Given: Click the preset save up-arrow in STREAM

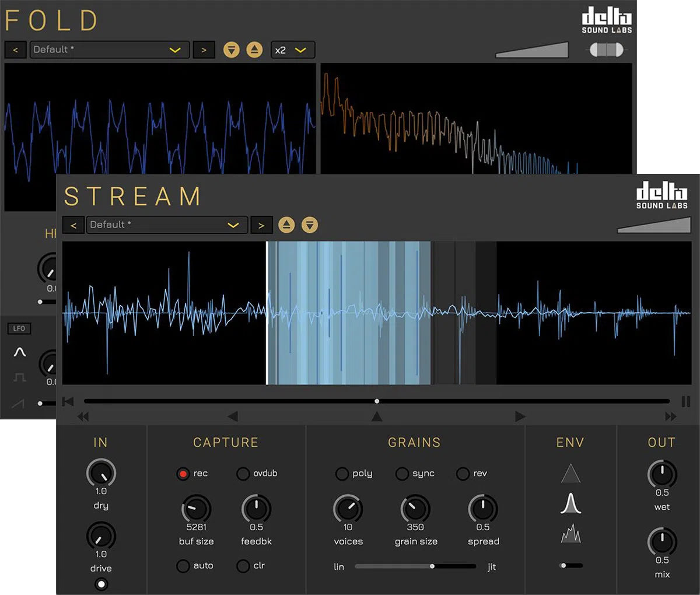Looking at the screenshot, I should point(286,225).
